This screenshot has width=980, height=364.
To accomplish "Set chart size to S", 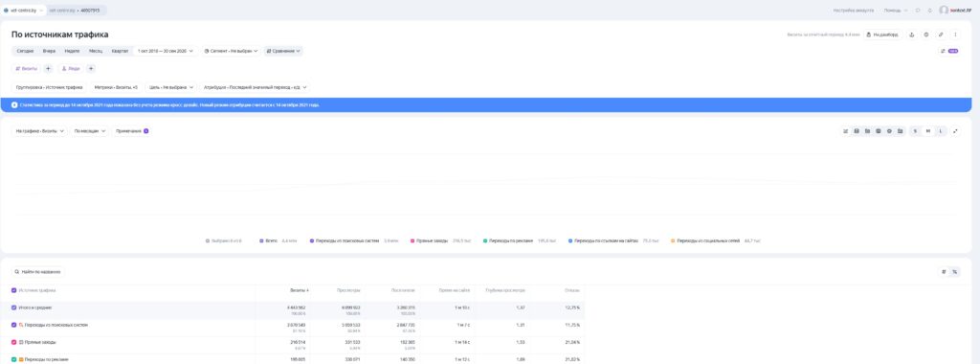I will pyautogui.click(x=915, y=130).
